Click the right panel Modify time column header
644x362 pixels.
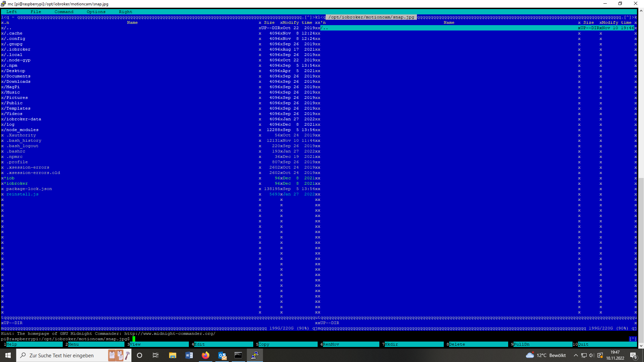click(x=616, y=22)
